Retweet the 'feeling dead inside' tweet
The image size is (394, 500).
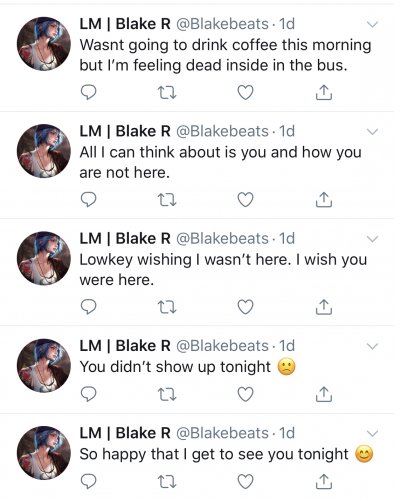point(167,93)
